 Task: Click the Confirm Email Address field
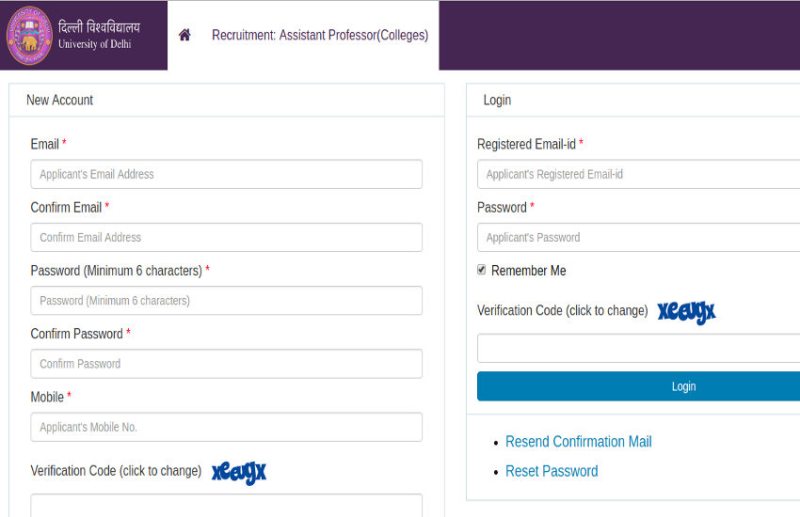[x=226, y=237]
